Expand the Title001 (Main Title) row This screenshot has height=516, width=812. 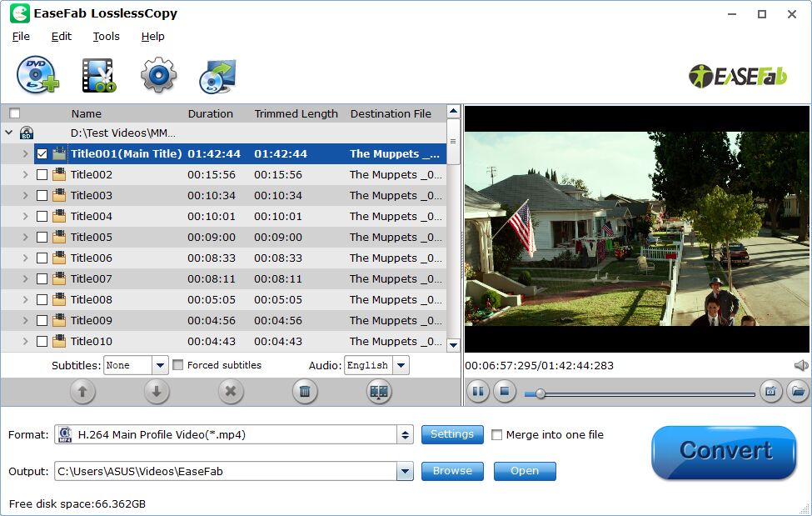[25, 153]
